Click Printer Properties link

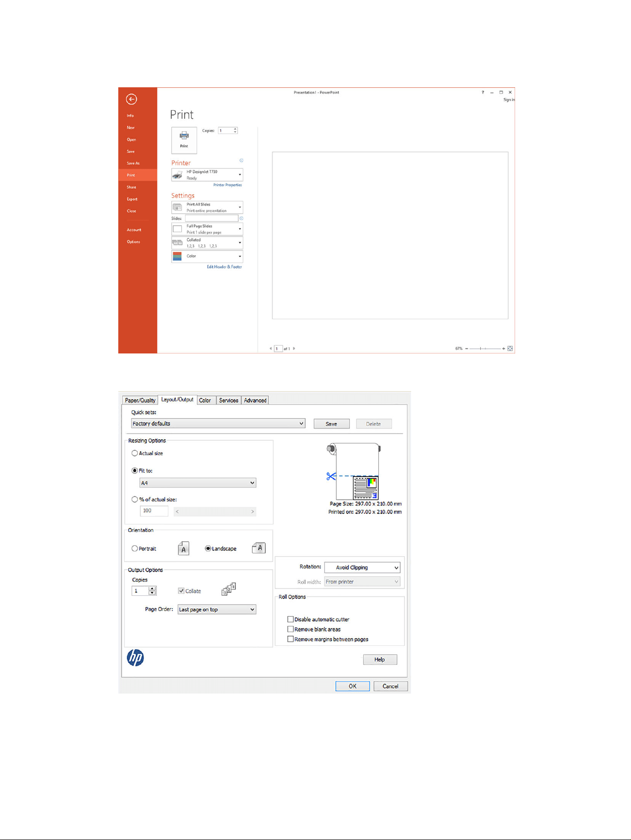tap(228, 185)
